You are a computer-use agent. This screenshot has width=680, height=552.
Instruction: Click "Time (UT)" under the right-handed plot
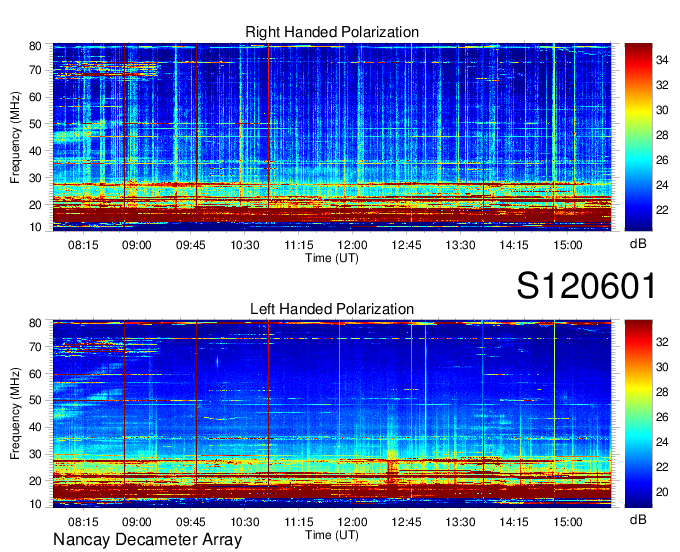pyautogui.click(x=332, y=258)
